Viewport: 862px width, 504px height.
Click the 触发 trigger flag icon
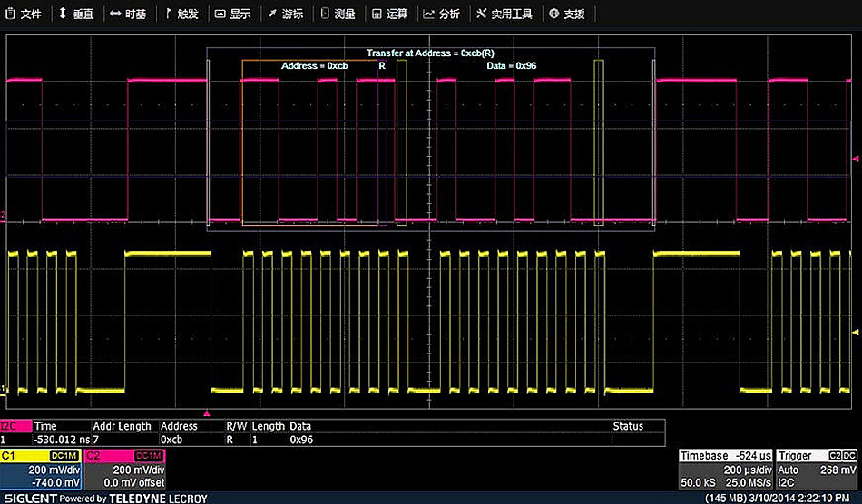(x=169, y=14)
